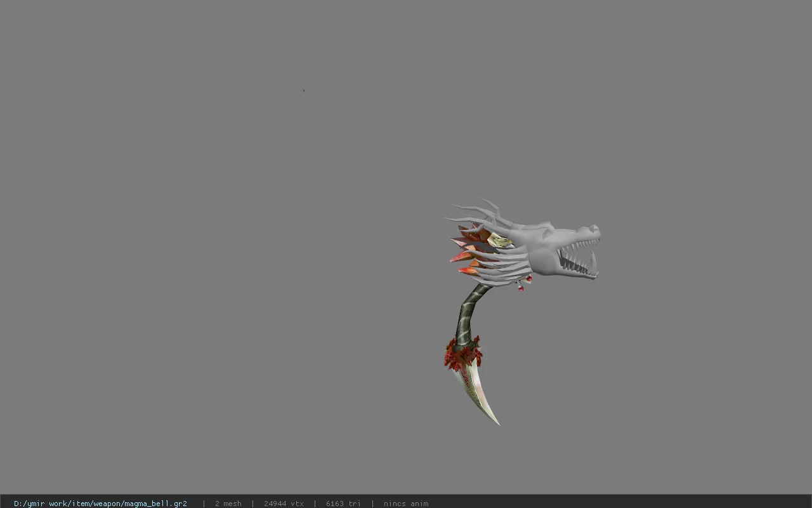Viewport: 812px width, 508px height.
Task: Click the '6163 tri' triangle count
Action: (343, 504)
